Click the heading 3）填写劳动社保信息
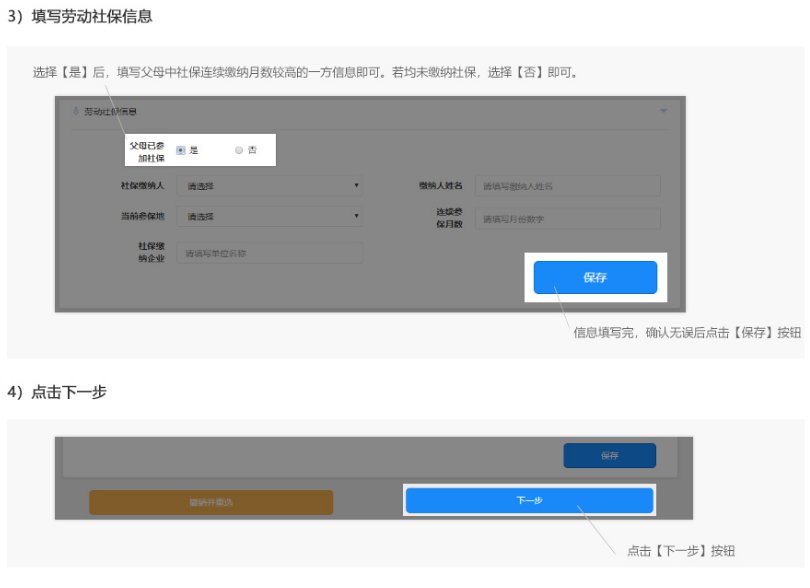The height and width of the screenshot is (588, 810). (80, 17)
